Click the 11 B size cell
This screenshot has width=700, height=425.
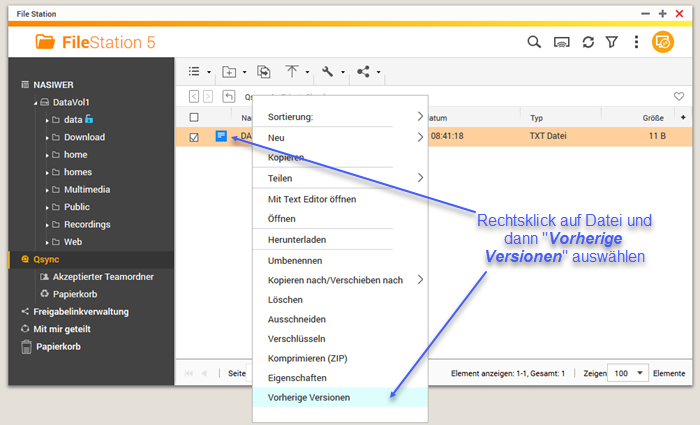pos(657,136)
